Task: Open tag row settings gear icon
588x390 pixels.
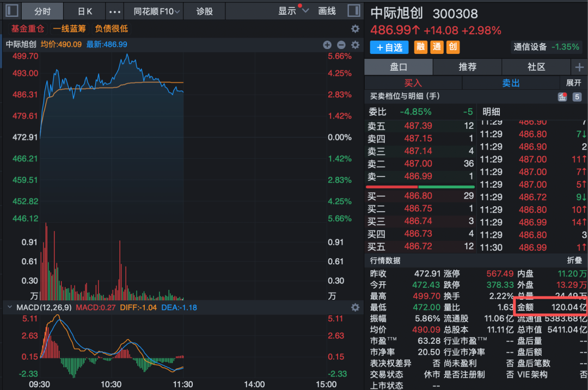Action: pyautogui.click(x=355, y=29)
